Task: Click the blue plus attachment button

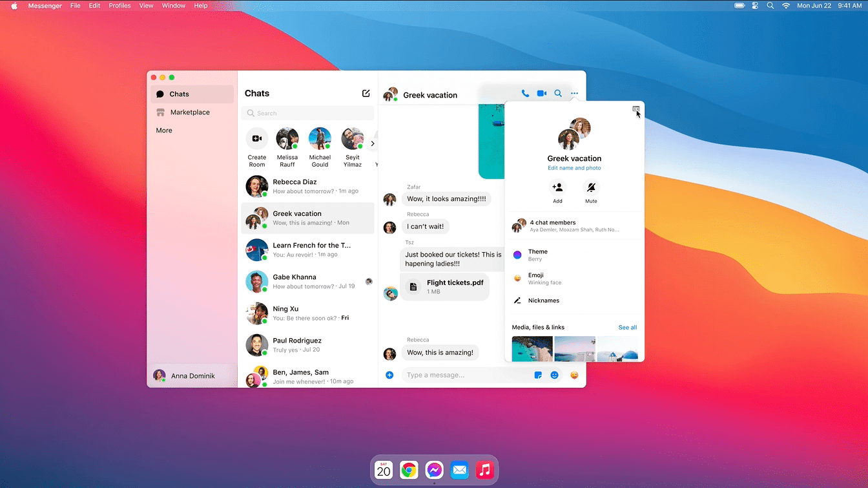Action: pyautogui.click(x=389, y=375)
